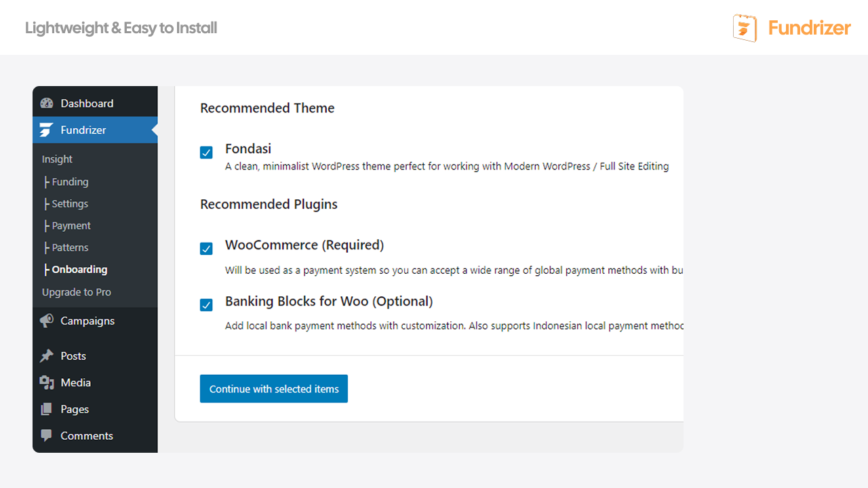Screen dimensions: 868x488
Task: Uncheck the Fondasi theme checkbox
Action: coord(206,152)
